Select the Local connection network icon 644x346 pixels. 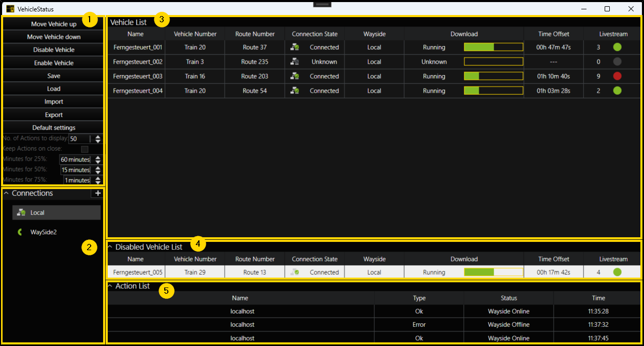point(21,212)
